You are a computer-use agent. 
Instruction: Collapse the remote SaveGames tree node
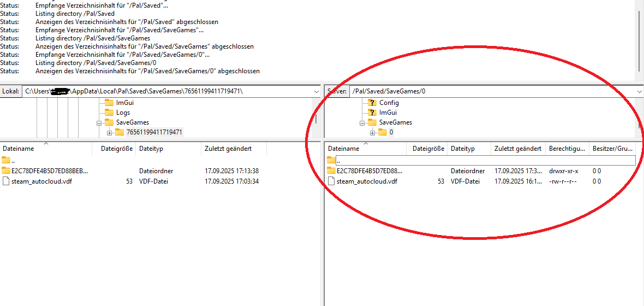[362, 122]
